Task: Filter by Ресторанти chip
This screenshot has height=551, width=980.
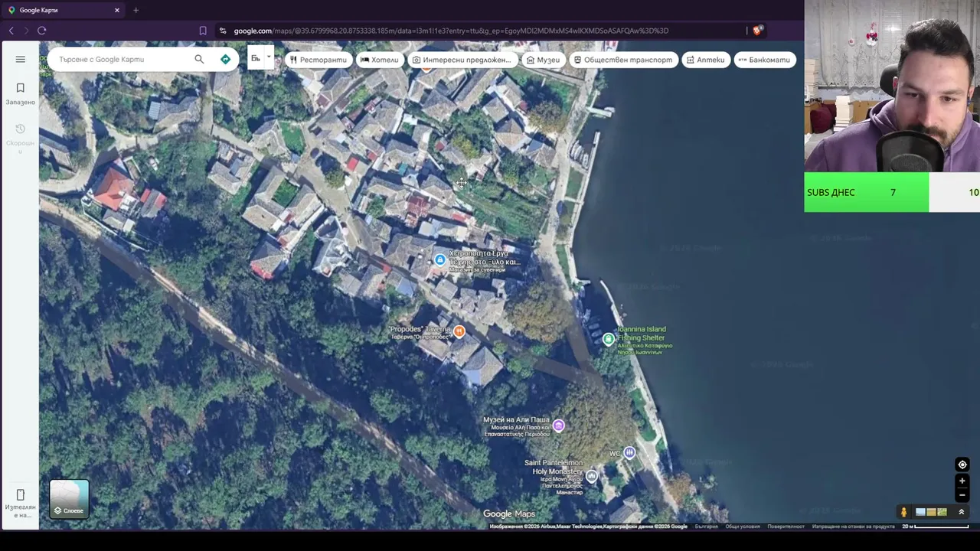Action: click(318, 60)
